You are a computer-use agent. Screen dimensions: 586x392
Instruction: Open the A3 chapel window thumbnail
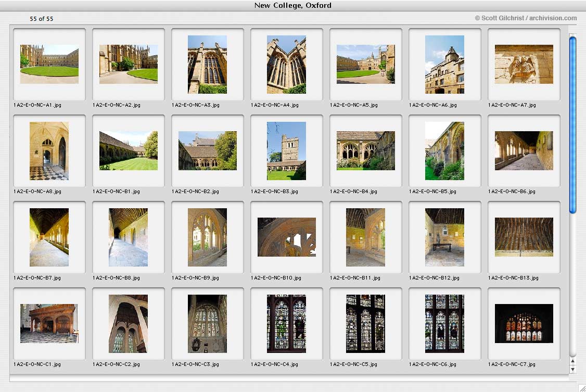[x=208, y=64]
